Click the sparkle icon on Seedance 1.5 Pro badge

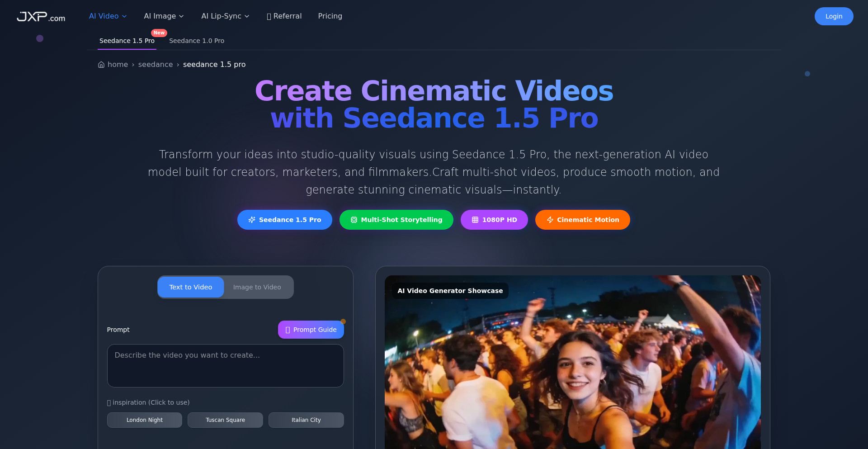[252, 220]
